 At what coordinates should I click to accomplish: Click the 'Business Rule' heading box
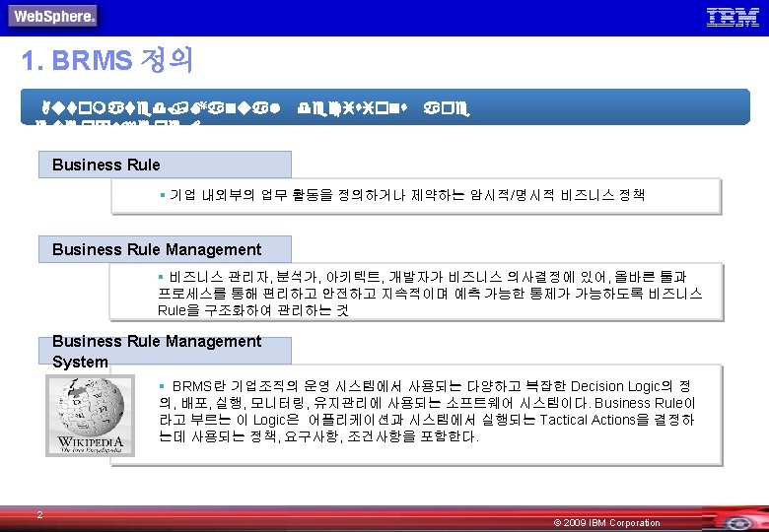click(165, 165)
